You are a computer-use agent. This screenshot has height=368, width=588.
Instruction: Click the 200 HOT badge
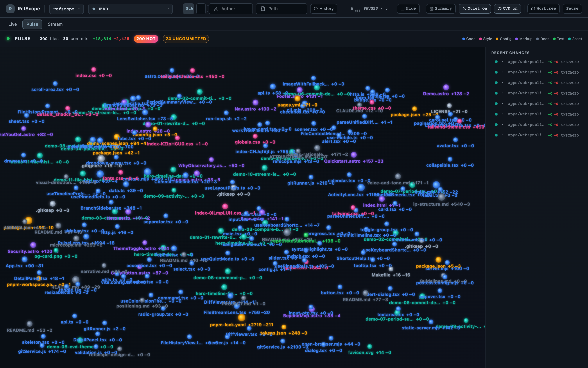tap(146, 39)
